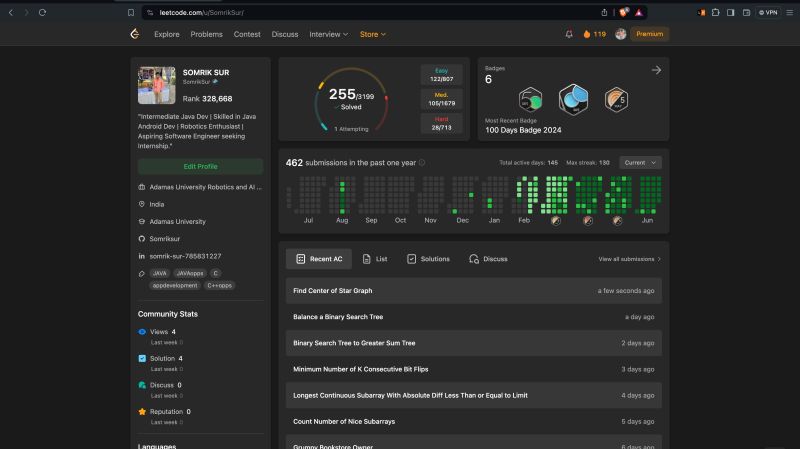Click View all submissions link
The height and width of the screenshot is (449, 800).
point(630,259)
